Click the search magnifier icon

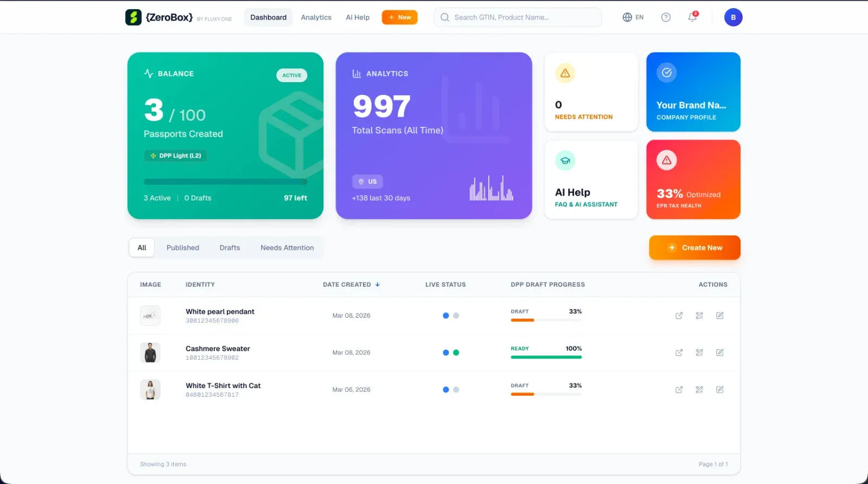tap(445, 17)
